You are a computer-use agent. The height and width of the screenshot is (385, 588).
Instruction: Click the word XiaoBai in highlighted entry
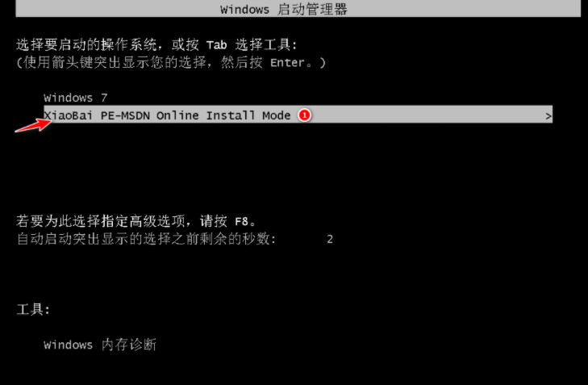coord(69,115)
